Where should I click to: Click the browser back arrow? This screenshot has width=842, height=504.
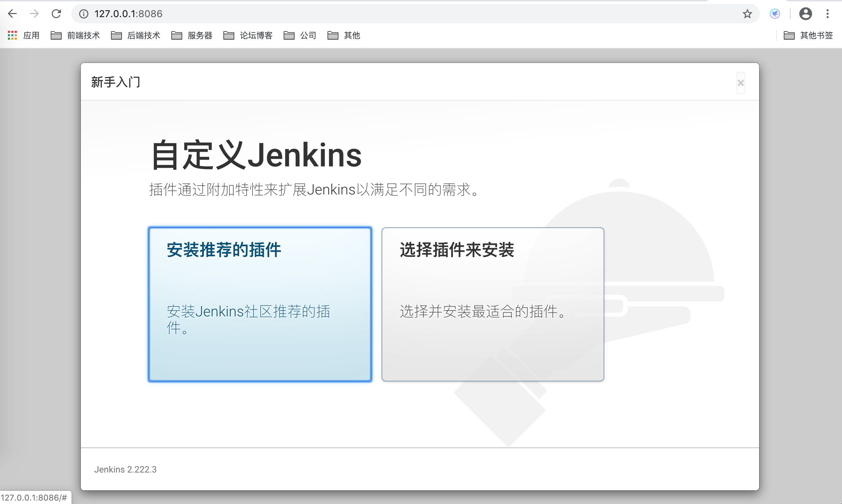pyautogui.click(x=12, y=14)
